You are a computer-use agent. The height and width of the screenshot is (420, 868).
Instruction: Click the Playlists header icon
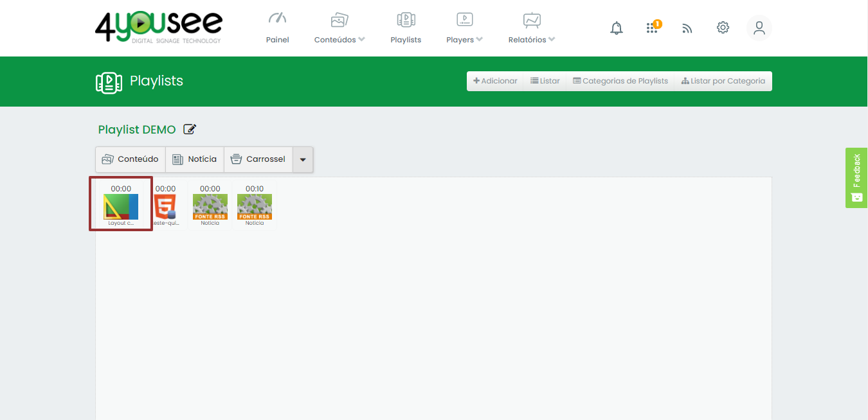pos(109,82)
